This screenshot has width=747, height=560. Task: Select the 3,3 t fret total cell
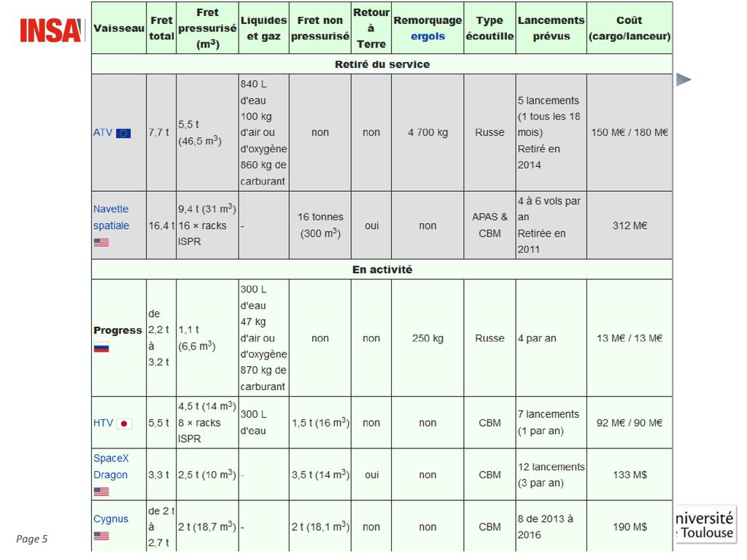161,475
